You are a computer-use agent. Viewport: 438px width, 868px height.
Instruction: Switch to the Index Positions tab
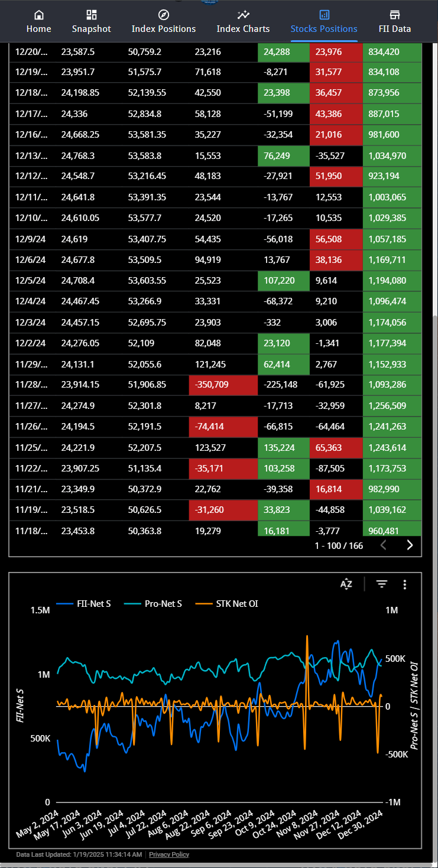click(164, 28)
